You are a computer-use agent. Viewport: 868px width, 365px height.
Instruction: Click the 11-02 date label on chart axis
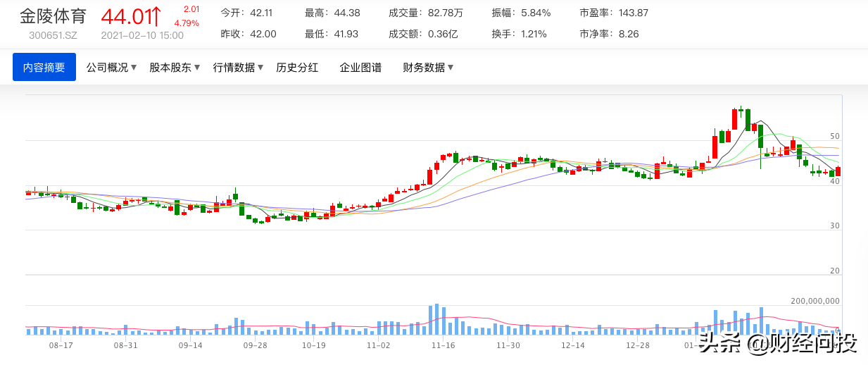(378, 345)
